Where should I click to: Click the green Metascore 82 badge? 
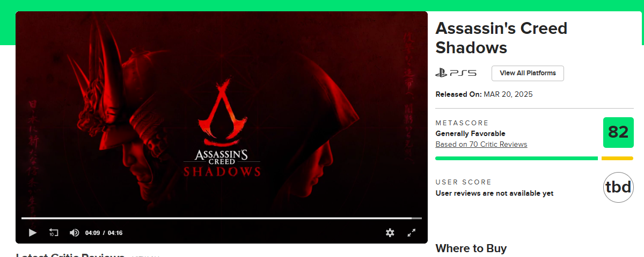click(x=618, y=132)
